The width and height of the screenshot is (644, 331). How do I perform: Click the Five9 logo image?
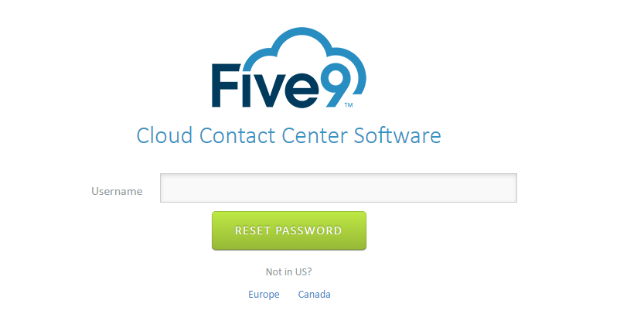point(288,68)
